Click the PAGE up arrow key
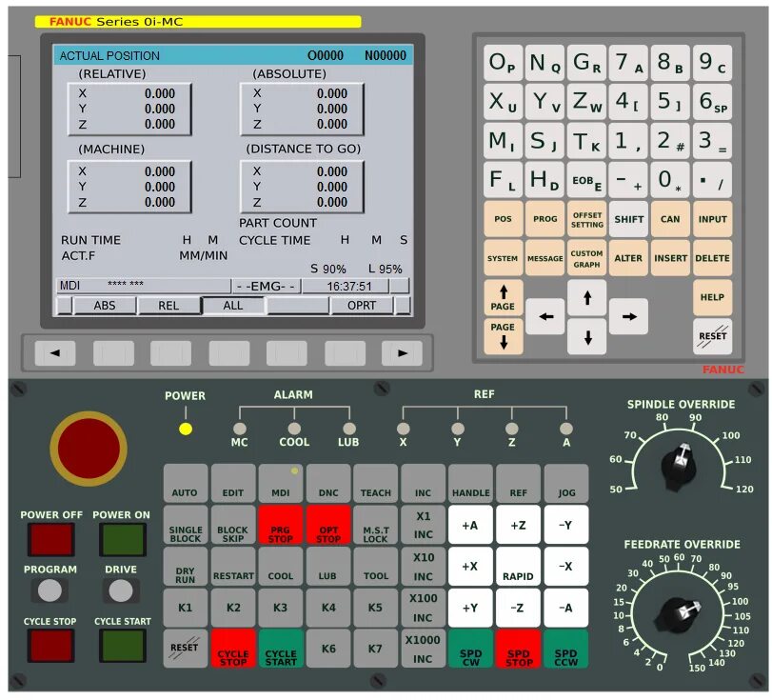 pos(503,297)
